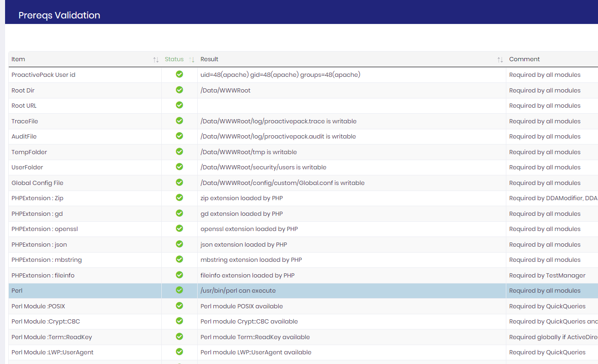Click PHPExtension : json status check
This screenshot has height=364, width=598.
pyautogui.click(x=179, y=244)
